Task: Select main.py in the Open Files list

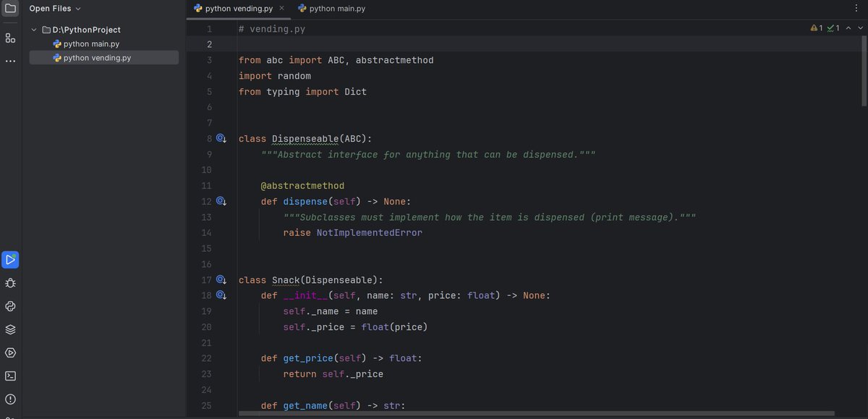Action: click(x=87, y=43)
